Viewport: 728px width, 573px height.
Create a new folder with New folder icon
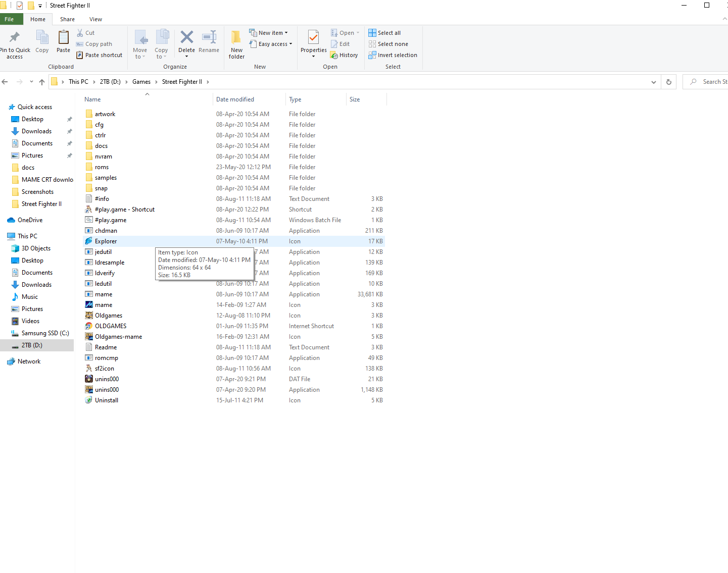click(x=236, y=37)
